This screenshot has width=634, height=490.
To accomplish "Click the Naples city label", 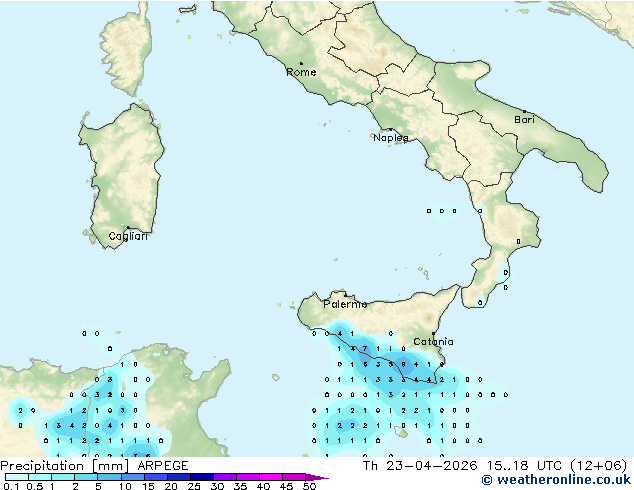I will pos(391,138).
